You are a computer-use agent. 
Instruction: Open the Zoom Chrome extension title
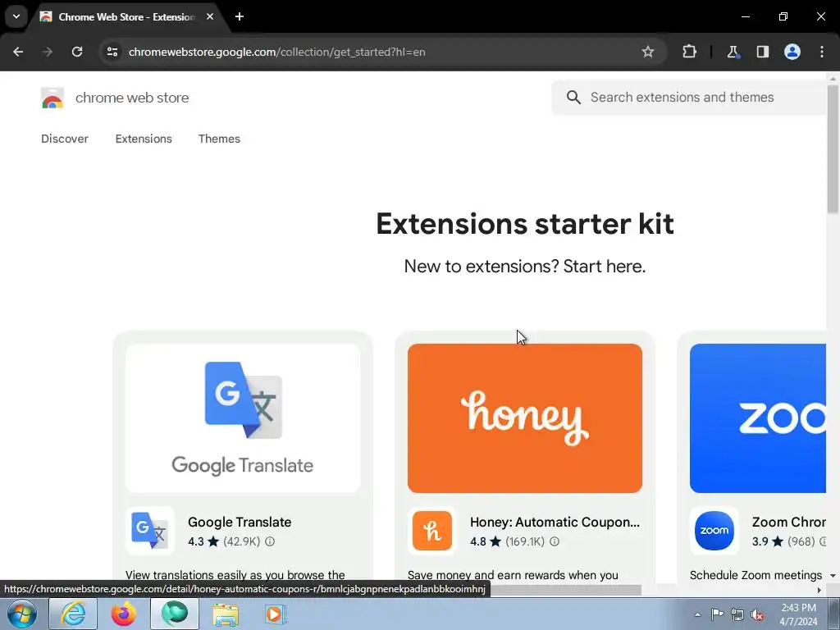pos(788,523)
